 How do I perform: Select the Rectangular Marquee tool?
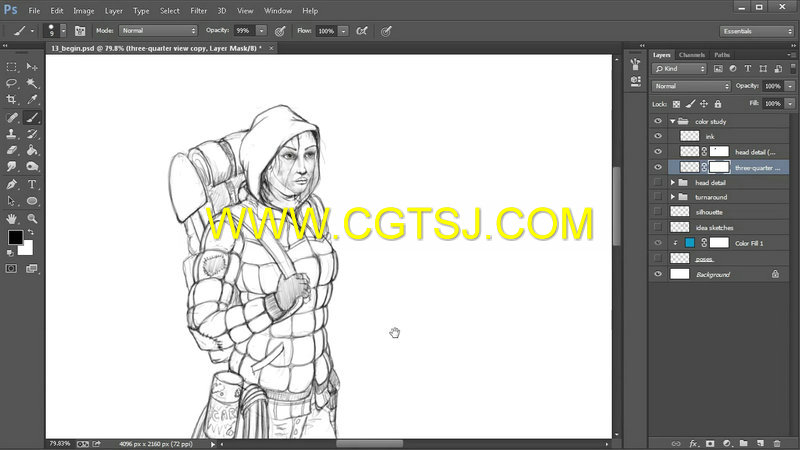point(11,67)
